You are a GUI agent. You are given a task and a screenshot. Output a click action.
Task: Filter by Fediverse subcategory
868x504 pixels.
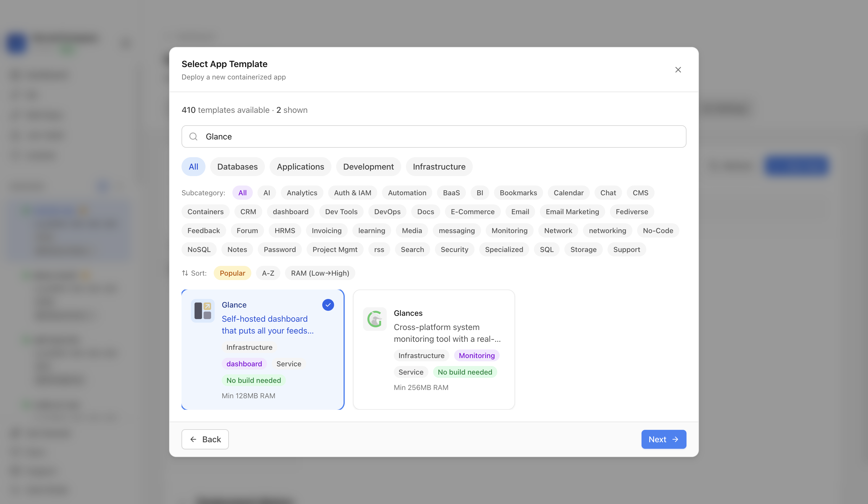coord(632,212)
